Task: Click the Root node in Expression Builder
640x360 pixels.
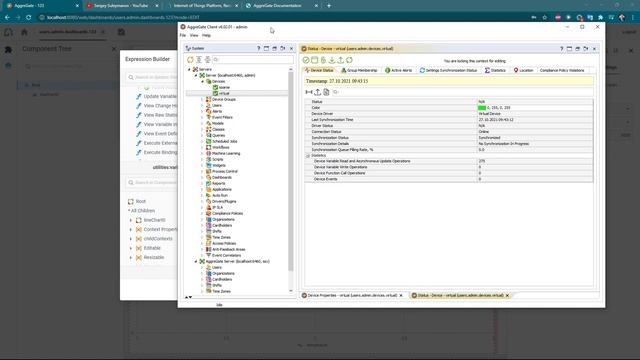Action: coord(140,202)
